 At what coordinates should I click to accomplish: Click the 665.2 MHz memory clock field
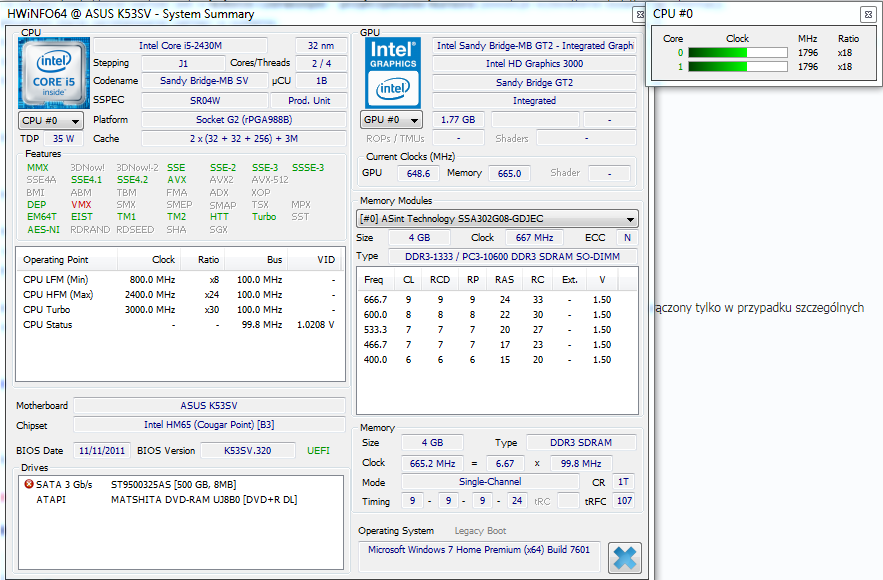click(432, 463)
